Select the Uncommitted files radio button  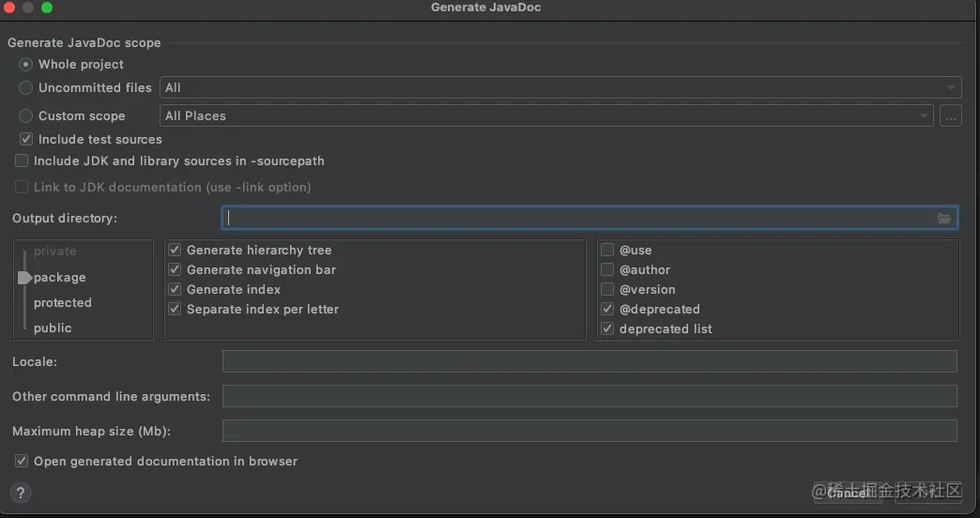coord(25,88)
